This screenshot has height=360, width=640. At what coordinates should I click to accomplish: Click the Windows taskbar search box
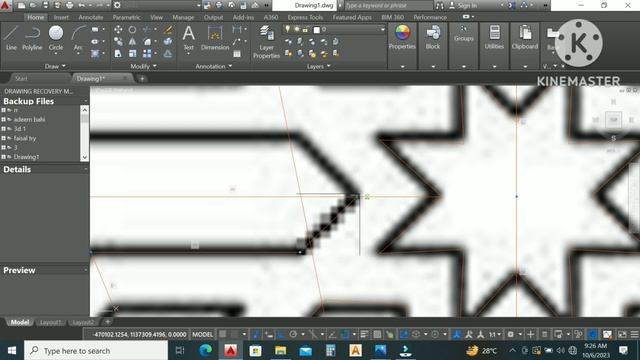(x=96, y=351)
